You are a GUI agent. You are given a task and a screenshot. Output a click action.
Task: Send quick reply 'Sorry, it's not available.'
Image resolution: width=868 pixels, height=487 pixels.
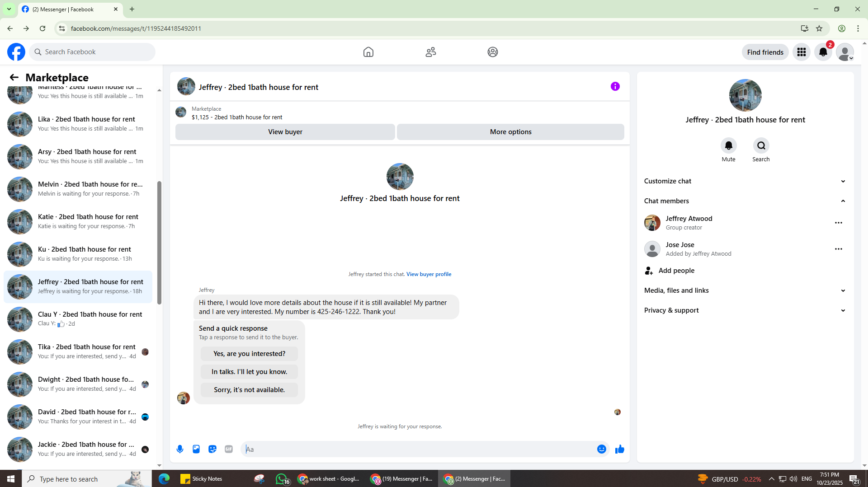(249, 390)
